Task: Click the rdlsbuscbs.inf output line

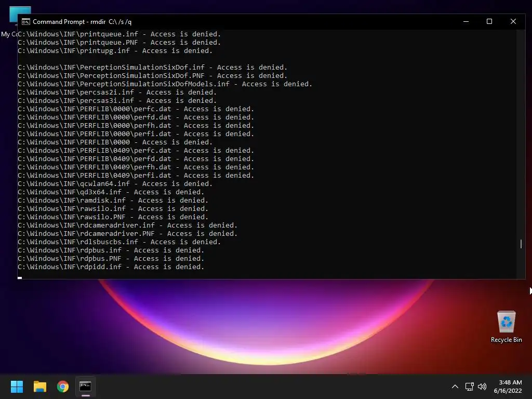Action: (x=119, y=242)
